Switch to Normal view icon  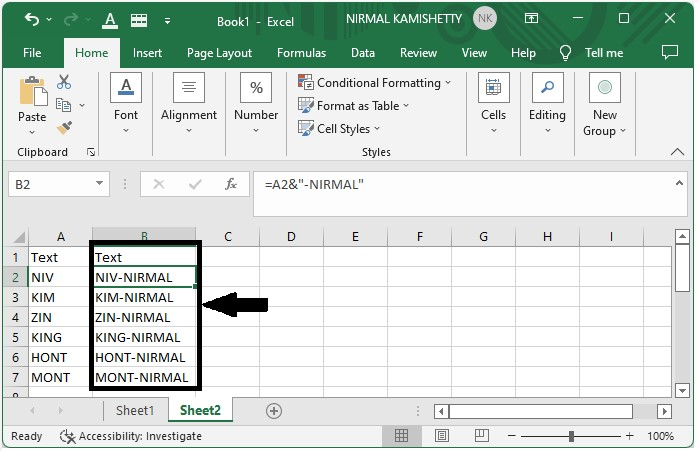[x=401, y=435]
